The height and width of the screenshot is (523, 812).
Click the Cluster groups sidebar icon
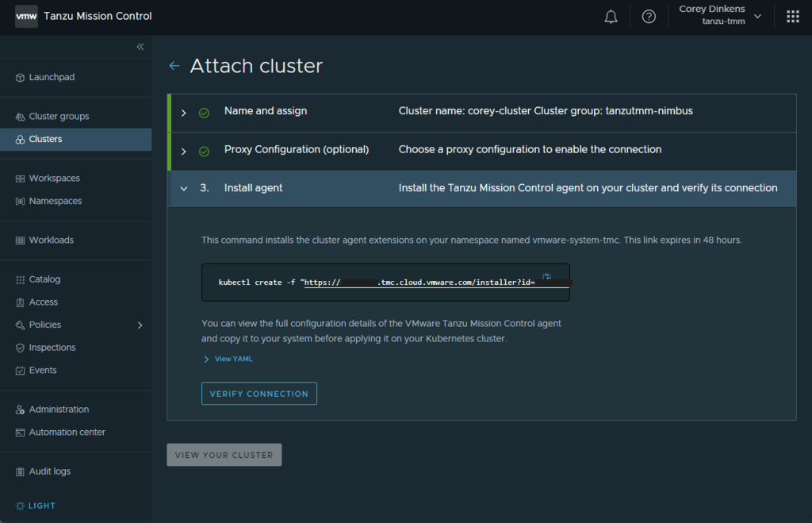(20, 117)
